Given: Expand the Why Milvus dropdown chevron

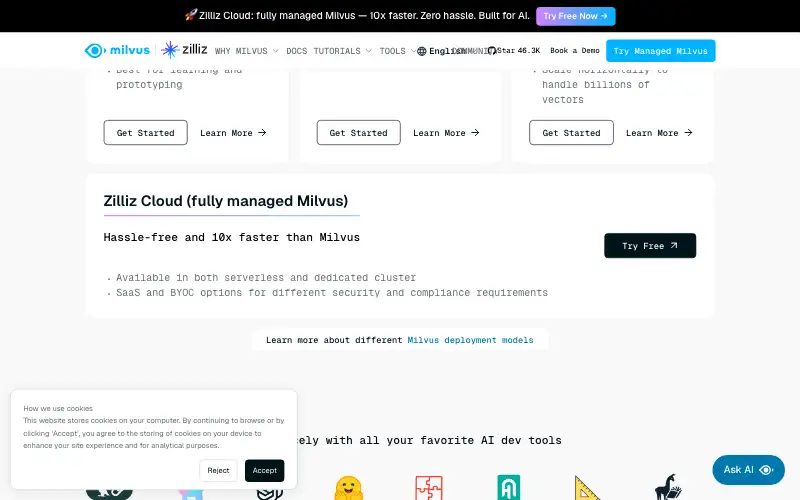Looking at the screenshot, I should pyautogui.click(x=276, y=51).
